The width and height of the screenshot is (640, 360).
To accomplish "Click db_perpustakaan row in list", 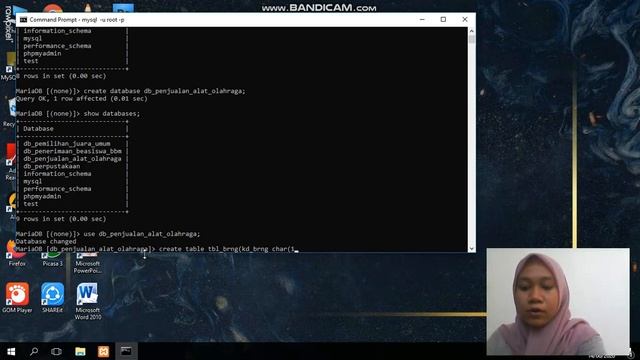I will click(x=51, y=166).
